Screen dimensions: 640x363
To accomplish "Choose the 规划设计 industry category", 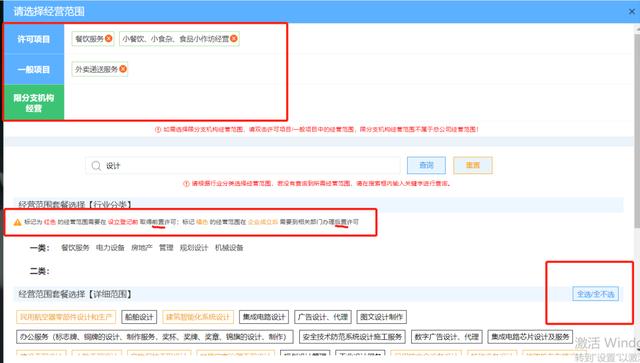I will 194,247.
